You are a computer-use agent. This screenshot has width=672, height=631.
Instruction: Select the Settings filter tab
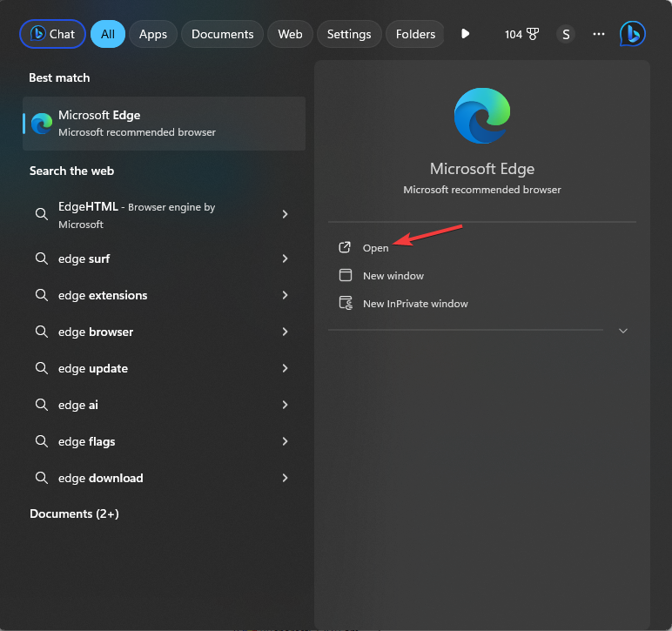[x=348, y=34]
